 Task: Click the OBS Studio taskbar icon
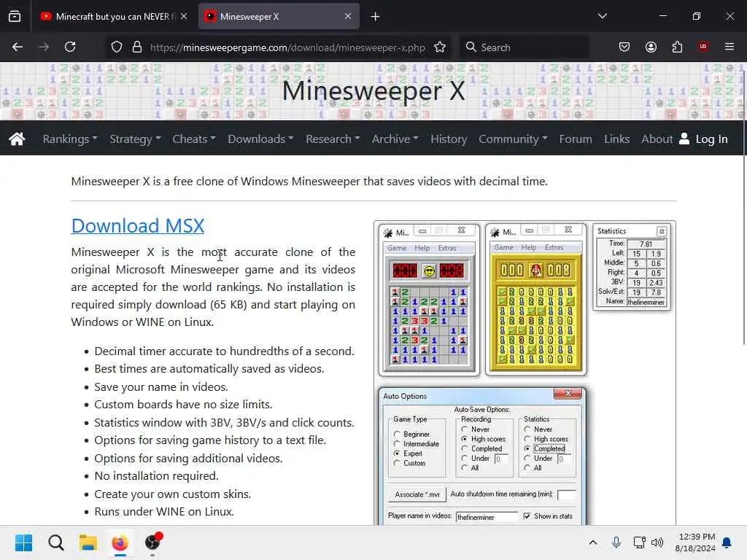coord(152,542)
